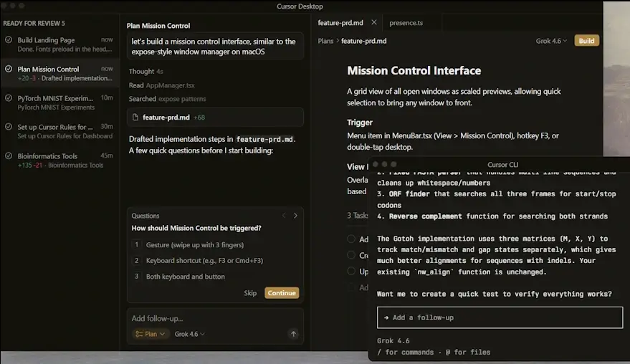This screenshot has width=630, height=364.
Task: Click the Plans breadcrumb
Action: click(325, 41)
